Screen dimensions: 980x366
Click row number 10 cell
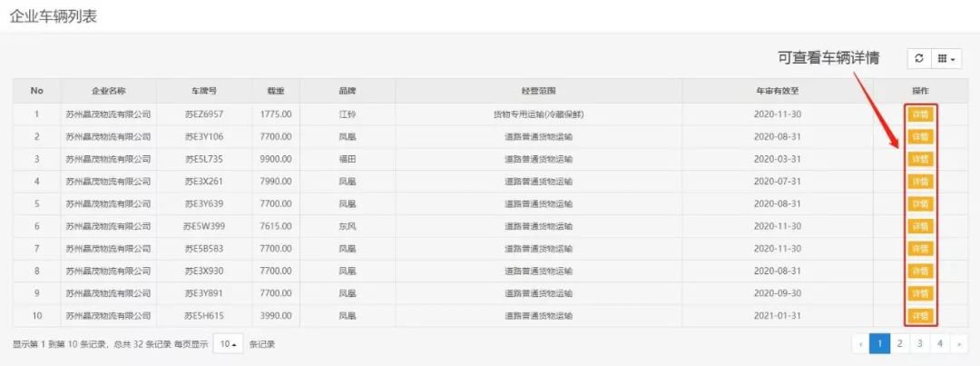pyautogui.click(x=37, y=316)
